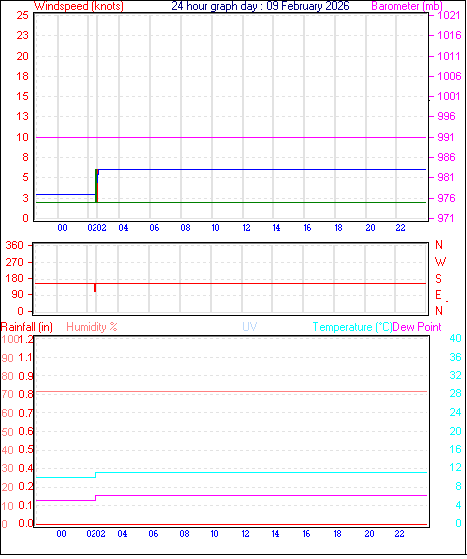The height and width of the screenshot is (559, 467).
Task: Click the 24 temperature scale value
Action: pos(455,412)
